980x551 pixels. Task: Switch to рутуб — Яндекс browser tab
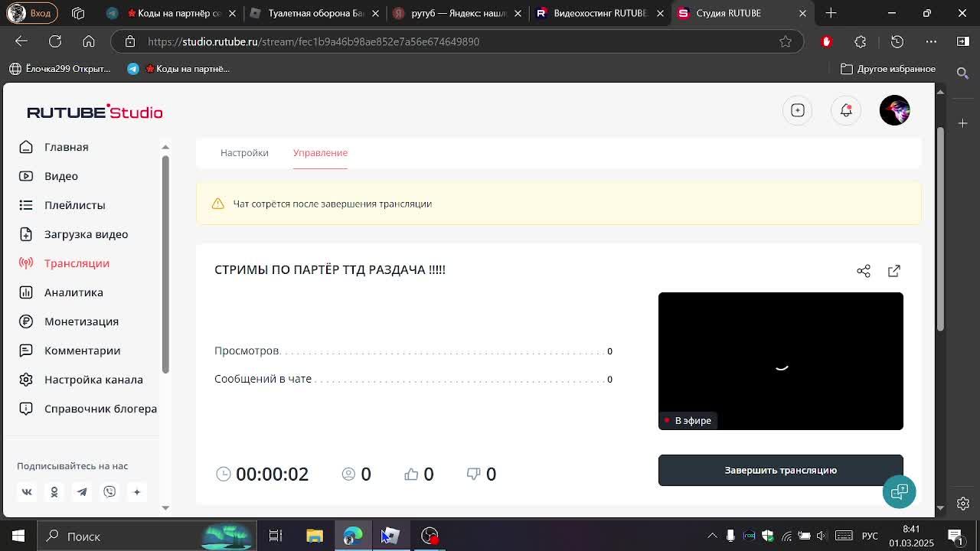coord(458,13)
